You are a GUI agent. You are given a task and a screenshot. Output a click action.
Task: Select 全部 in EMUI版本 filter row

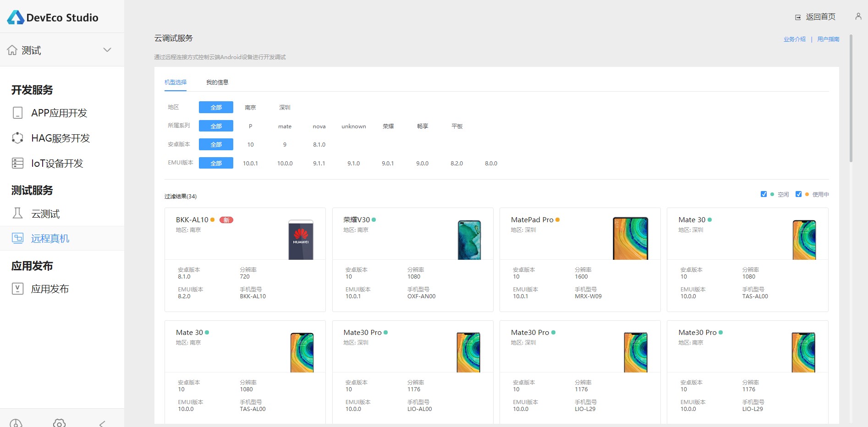click(216, 163)
